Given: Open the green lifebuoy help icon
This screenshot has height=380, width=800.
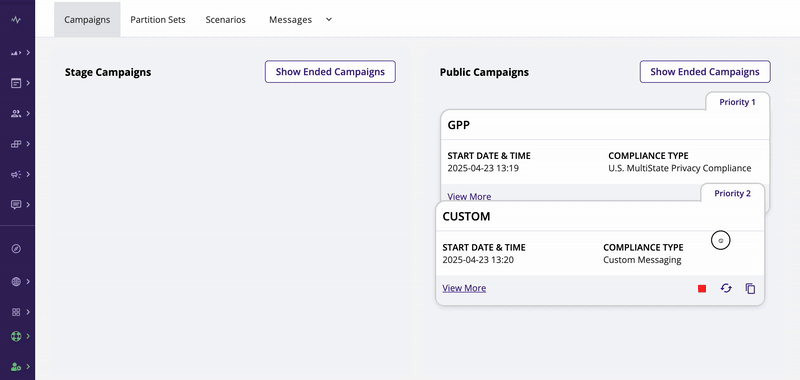Looking at the screenshot, I should coord(16,336).
